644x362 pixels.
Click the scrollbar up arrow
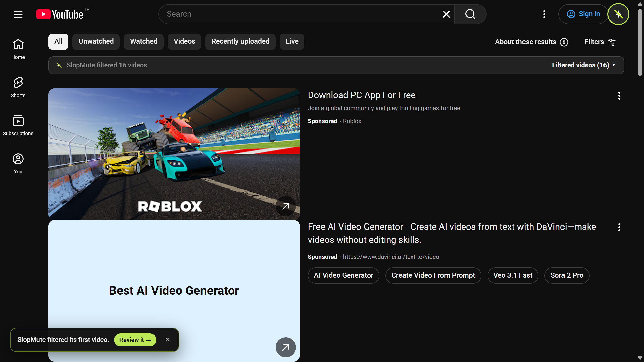point(640,4)
